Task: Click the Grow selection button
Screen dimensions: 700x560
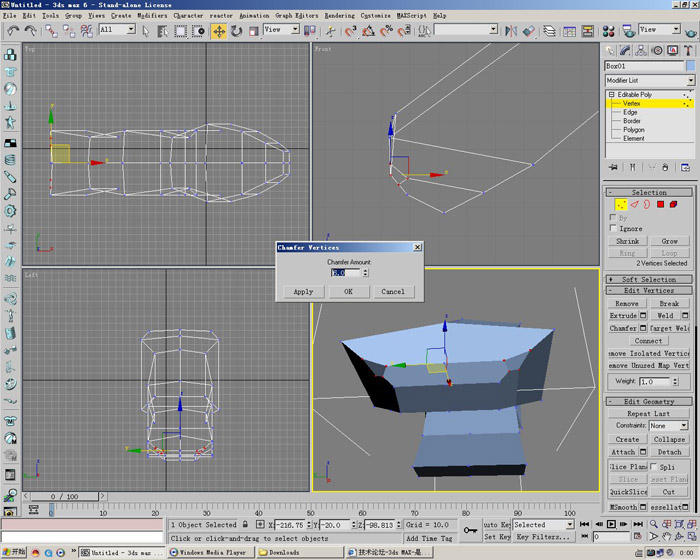Action: pyautogui.click(x=669, y=241)
